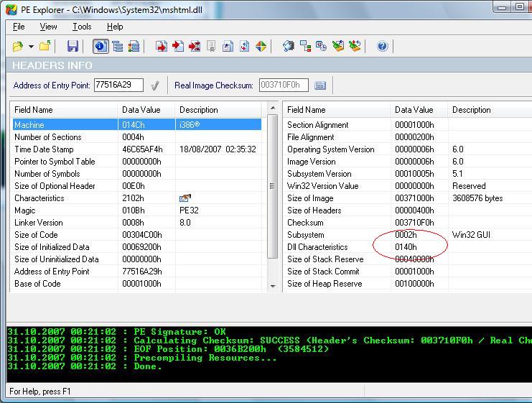Select the Subsystem Version row

[x=409, y=174]
